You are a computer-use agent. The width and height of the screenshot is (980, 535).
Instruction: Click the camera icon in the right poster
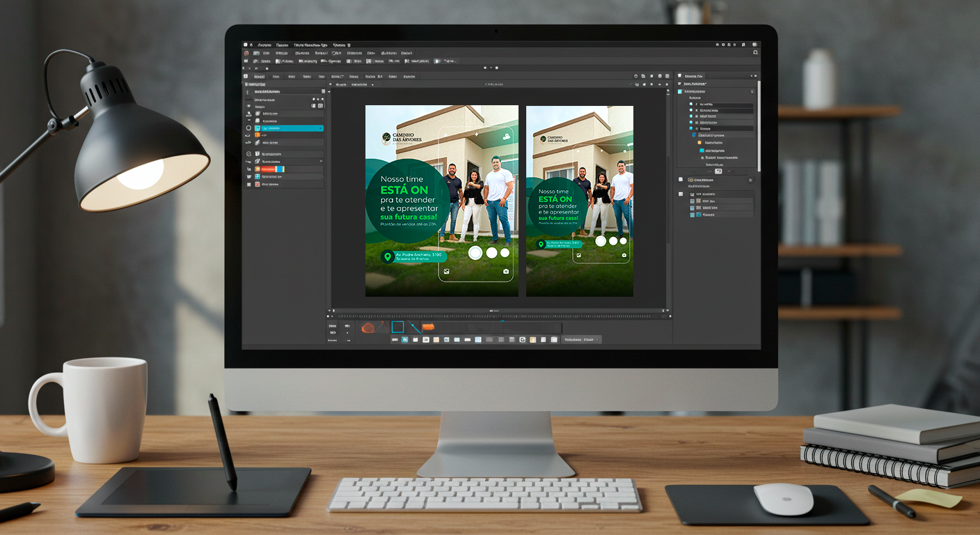(x=624, y=256)
